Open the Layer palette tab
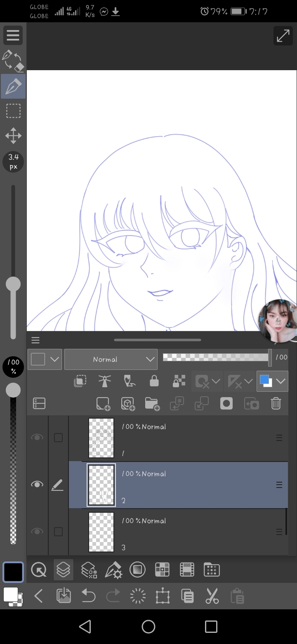Viewport: 297px width, 644px height. coord(63,570)
